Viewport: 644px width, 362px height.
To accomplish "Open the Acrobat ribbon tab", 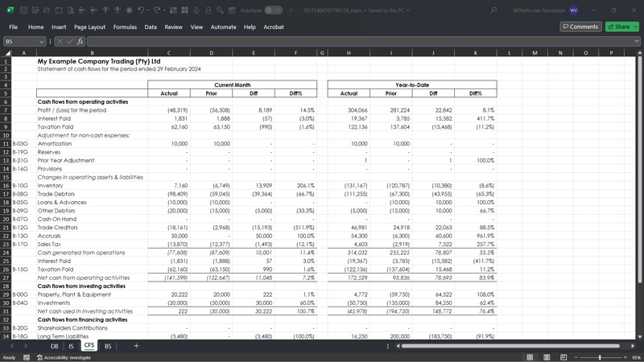I will click(x=274, y=27).
